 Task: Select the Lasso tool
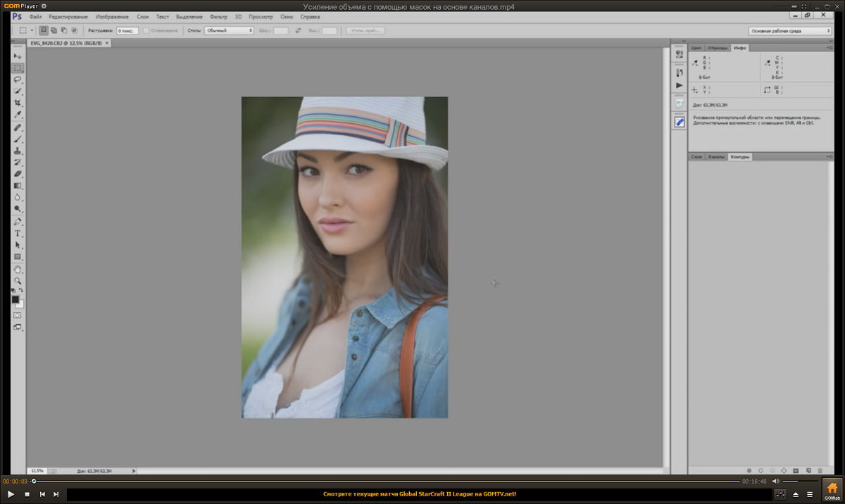click(x=18, y=80)
